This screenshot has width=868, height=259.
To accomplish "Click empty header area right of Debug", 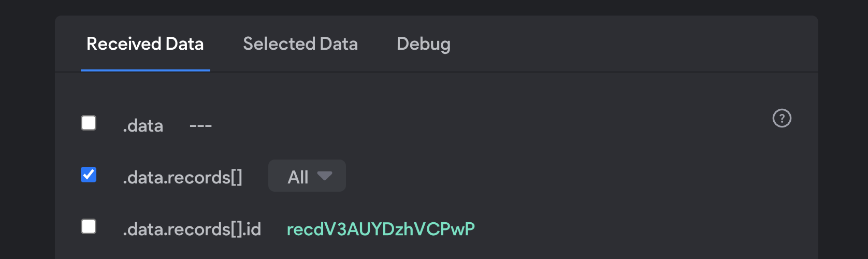I will click(x=621, y=44).
